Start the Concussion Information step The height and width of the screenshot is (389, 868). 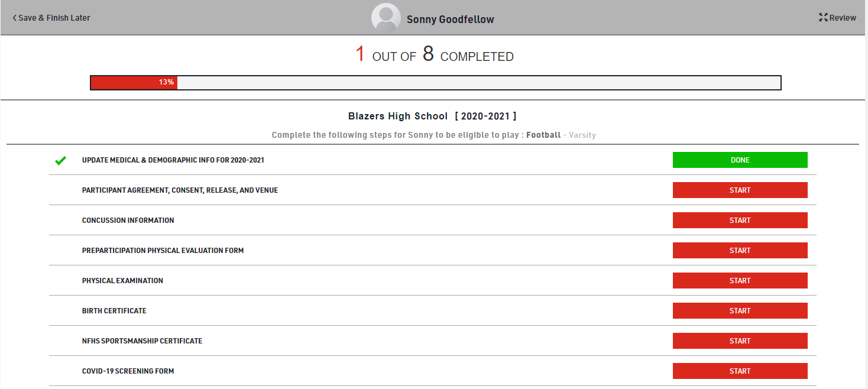[740, 221]
